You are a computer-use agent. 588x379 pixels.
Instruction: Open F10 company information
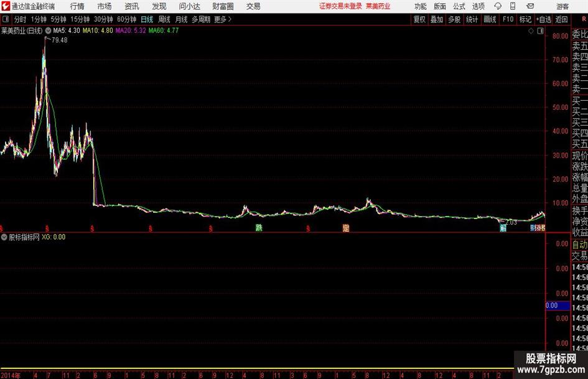508,19
